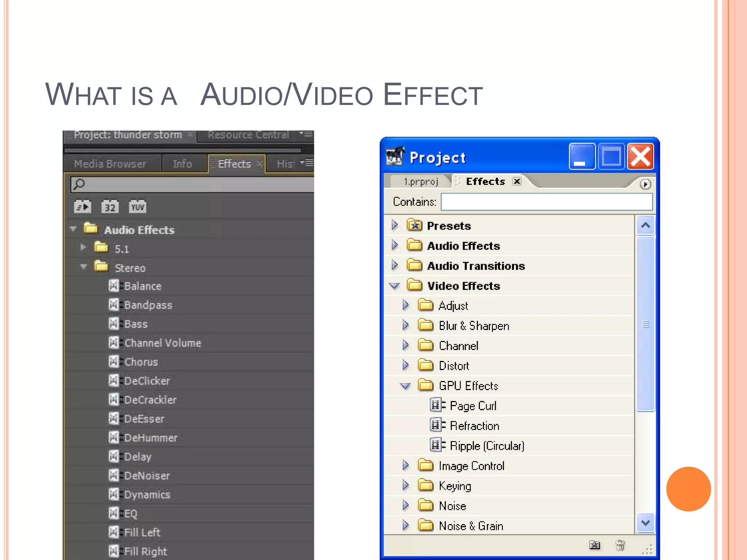Click the Page Curl video effect icon

coord(437,405)
